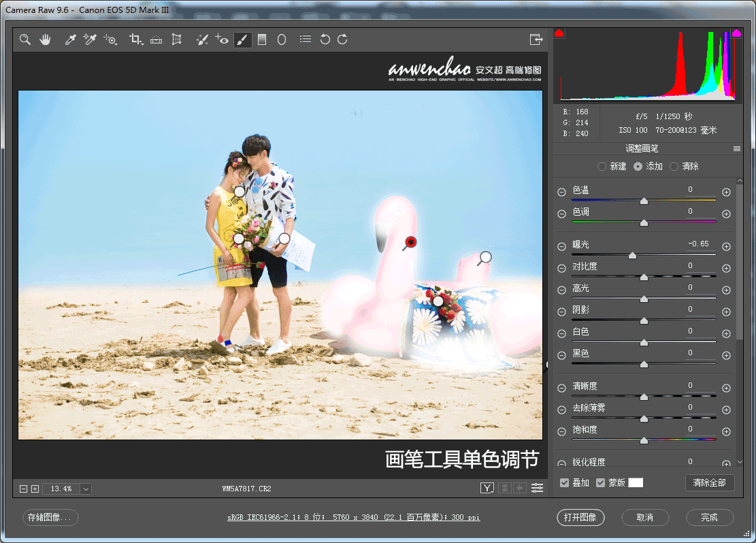Toggle highlight clipping warning in histogram
Screen dimensions: 756x543
tap(736, 33)
